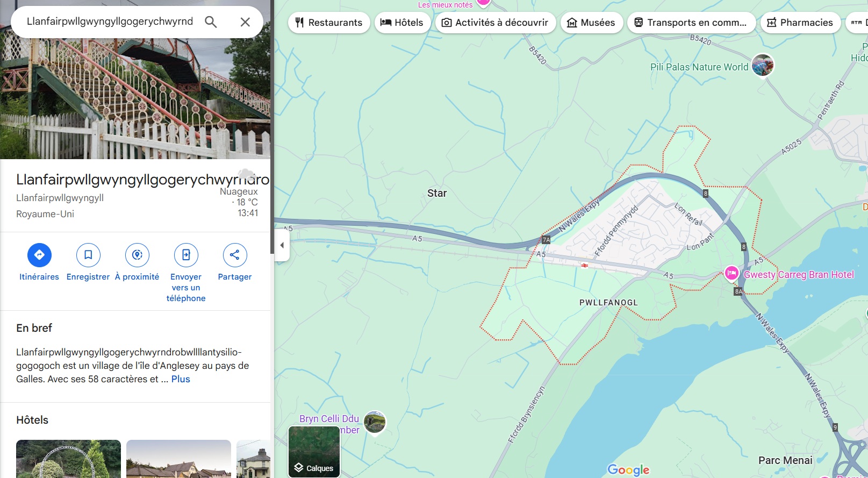Click the Lon Refail street label
Viewport: 868px width, 478px height.
click(688, 214)
